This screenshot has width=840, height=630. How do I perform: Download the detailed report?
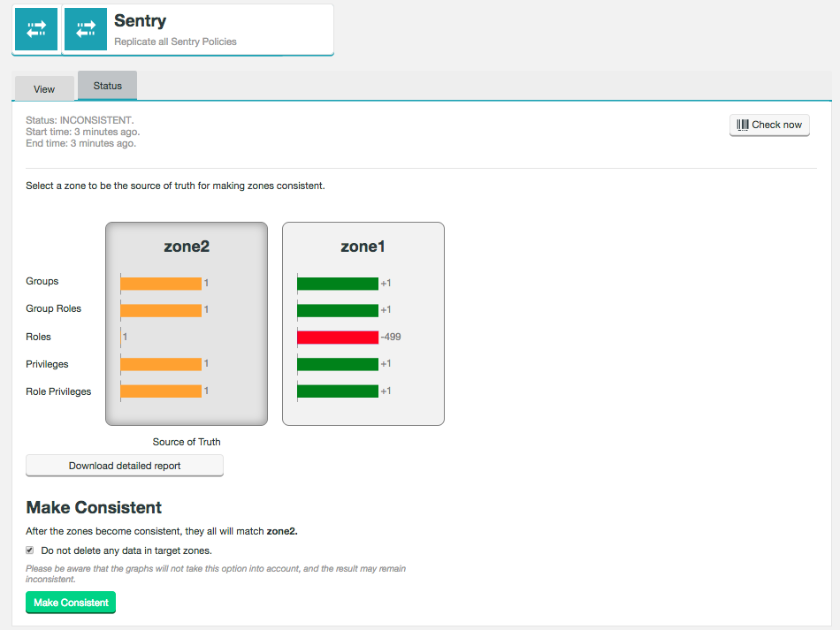click(125, 466)
